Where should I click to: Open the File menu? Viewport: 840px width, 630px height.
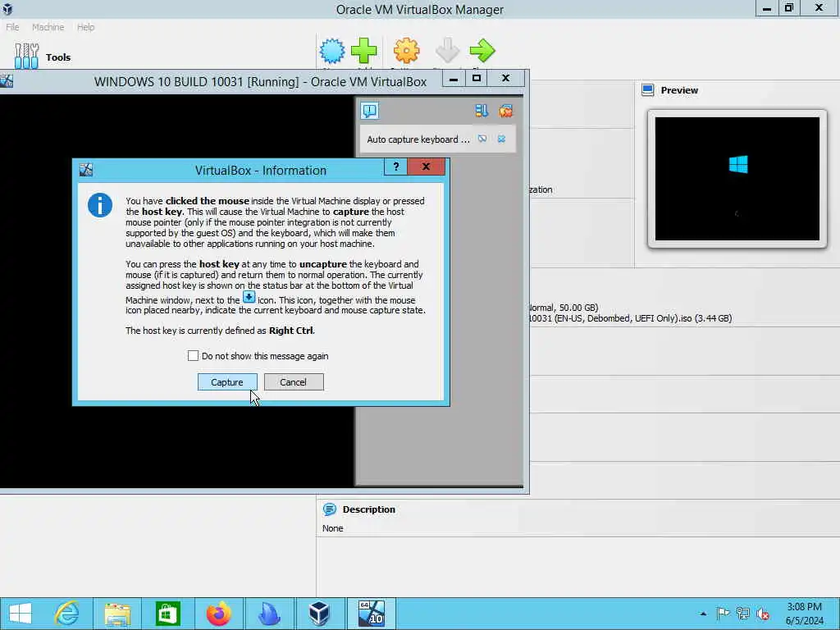click(12, 27)
